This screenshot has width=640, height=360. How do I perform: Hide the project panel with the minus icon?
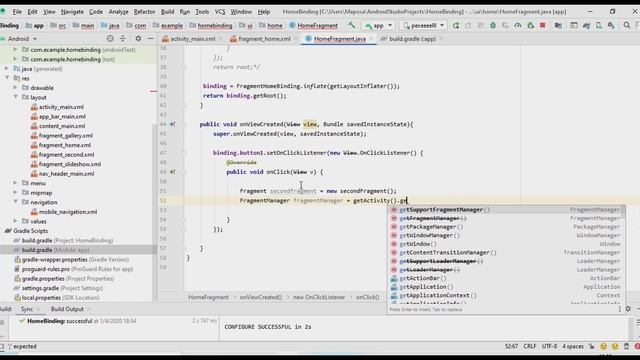(151, 38)
